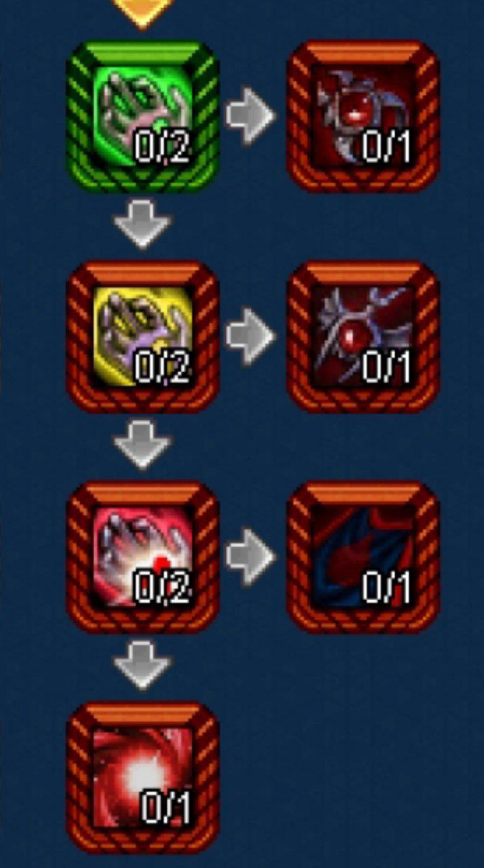The width and height of the screenshot is (484, 868).
Task: Click the 0/1 counter on curved blades orb skill
Action: tap(386, 146)
